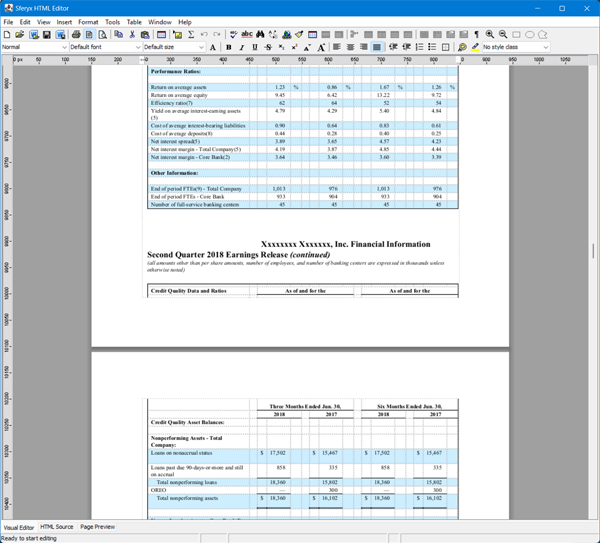
Task: Click the text highlight color icon
Action: coord(476,47)
